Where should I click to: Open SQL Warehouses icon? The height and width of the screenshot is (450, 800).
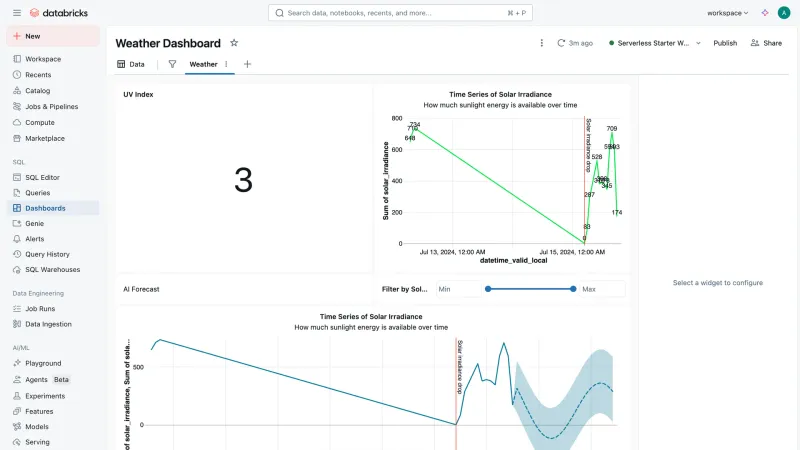(x=17, y=269)
